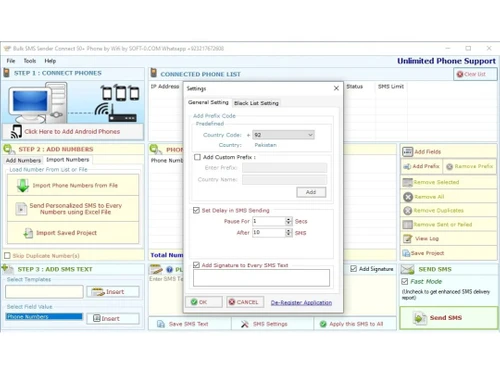This screenshot has width=500, height=375.
Task: Click the Remove Sent or Failed icon
Action: coord(408,224)
